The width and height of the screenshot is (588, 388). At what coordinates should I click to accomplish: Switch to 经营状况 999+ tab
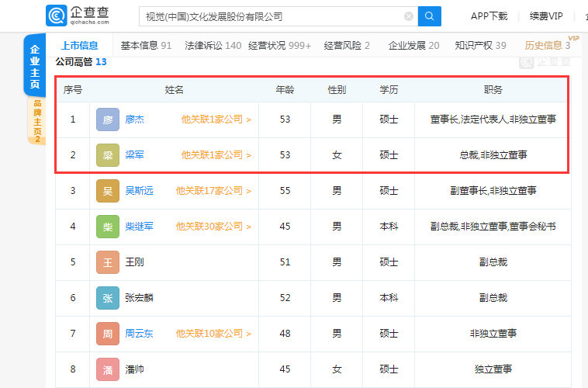point(280,46)
